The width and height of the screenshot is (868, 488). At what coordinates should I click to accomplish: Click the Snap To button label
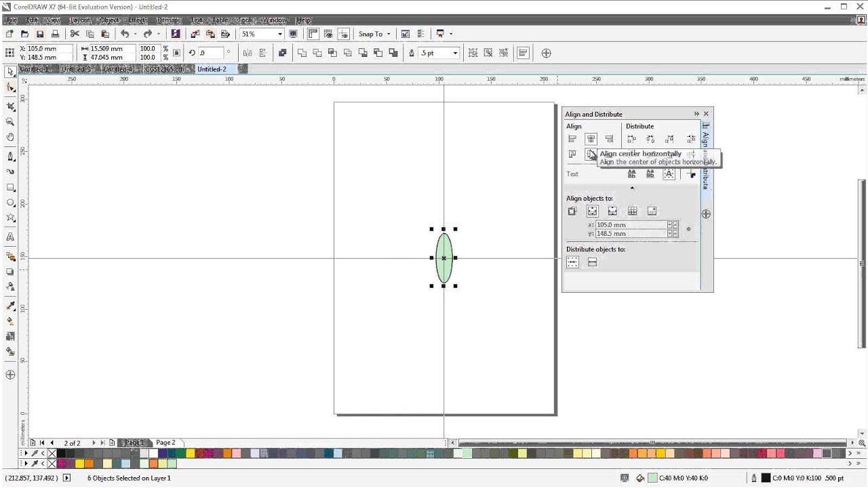click(x=370, y=34)
